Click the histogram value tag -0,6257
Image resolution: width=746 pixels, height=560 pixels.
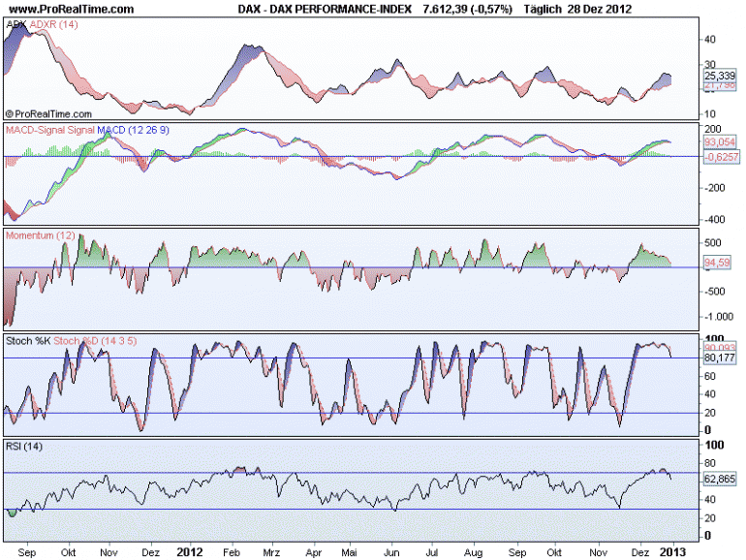coord(721,157)
